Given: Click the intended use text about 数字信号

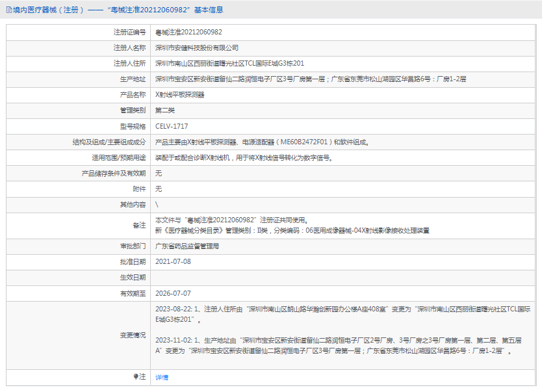Looking at the screenshot, I should [244, 158].
